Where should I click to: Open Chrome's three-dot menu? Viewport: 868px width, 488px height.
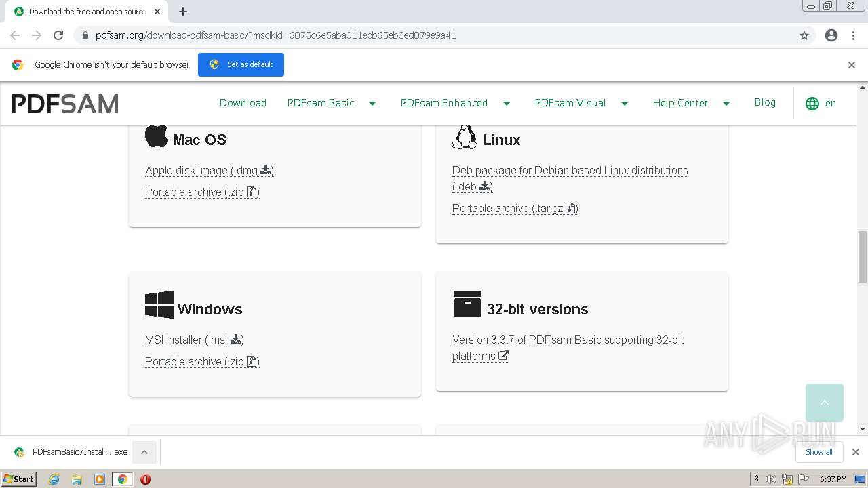(x=854, y=35)
